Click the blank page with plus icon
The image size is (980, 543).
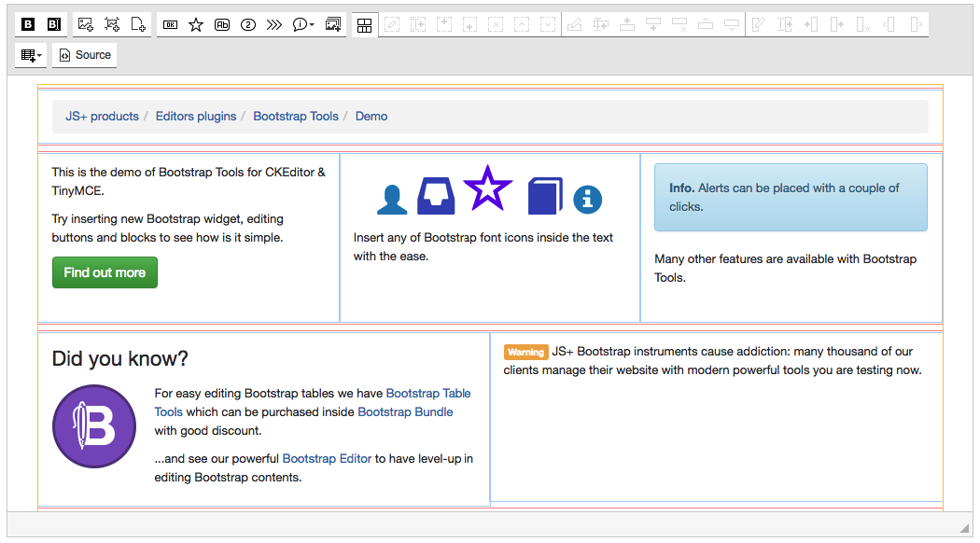click(x=138, y=25)
